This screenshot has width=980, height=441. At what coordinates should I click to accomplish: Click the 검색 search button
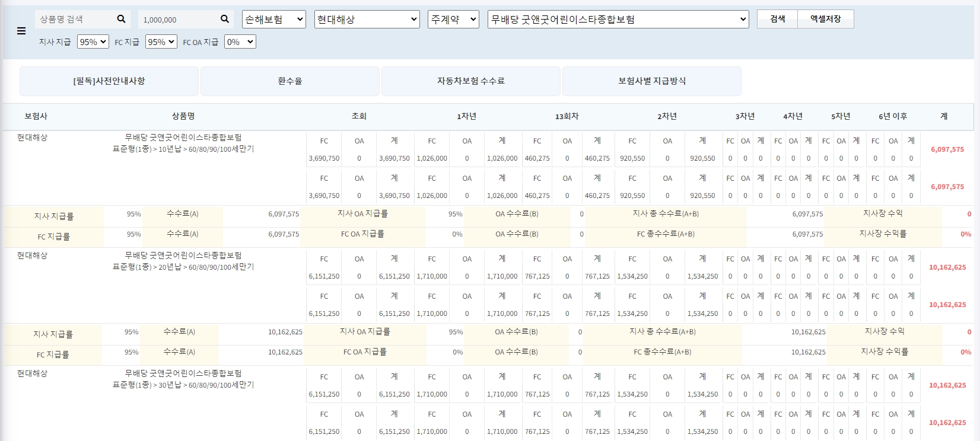pos(777,19)
